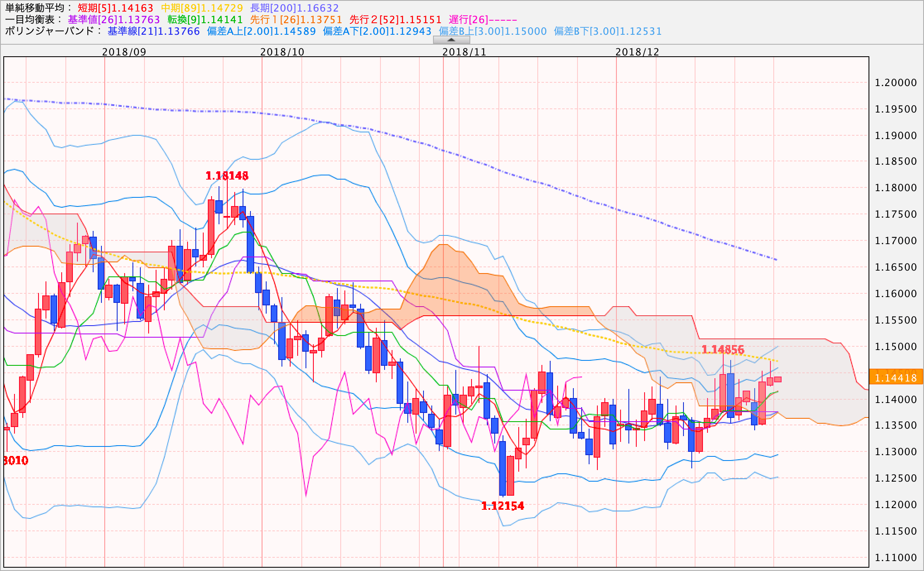The width and height of the screenshot is (924, 571).
Task: Click the leading span 2 [52] value
Action: [x=395, y=19]
